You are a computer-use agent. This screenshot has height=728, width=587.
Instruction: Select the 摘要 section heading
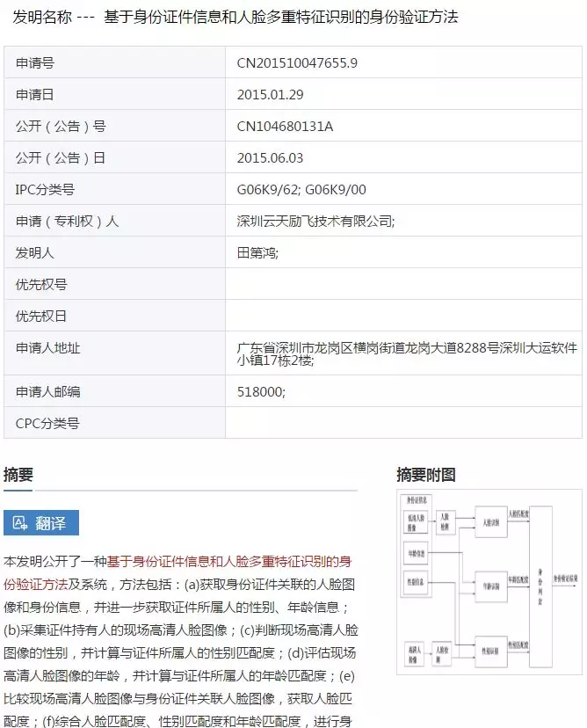pyautogui.click(x=18, y=475)
